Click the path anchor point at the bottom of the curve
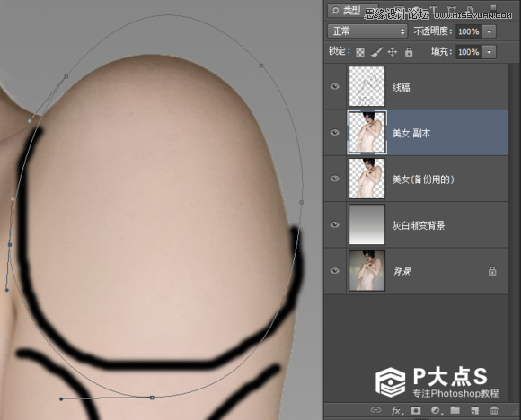This screenshot has width=521, height=420. tap(152, 398)
